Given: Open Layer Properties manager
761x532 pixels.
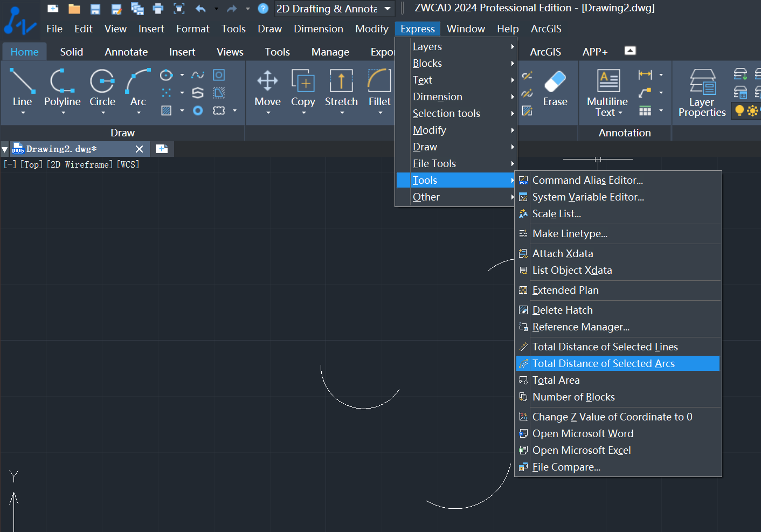Looking at the screenshot, I should (x=702, y=93).
